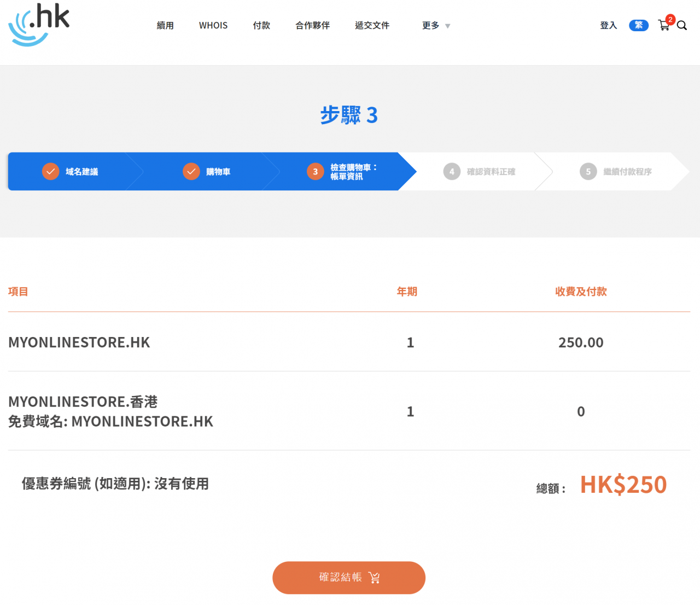The height and width of the screenshot is (605, 700).
Task: Click the MYONLINESTORE.HK item row
Action: (79, 342)
